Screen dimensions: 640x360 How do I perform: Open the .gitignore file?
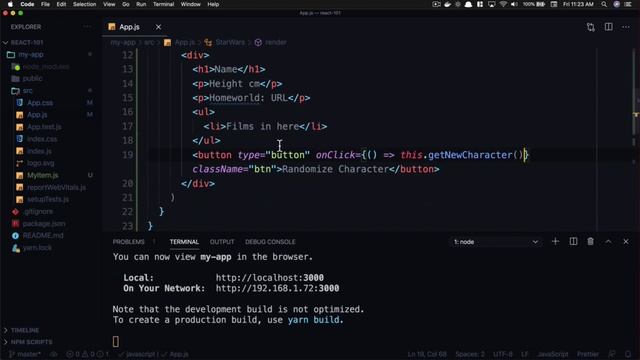click(x=38, y=211)
